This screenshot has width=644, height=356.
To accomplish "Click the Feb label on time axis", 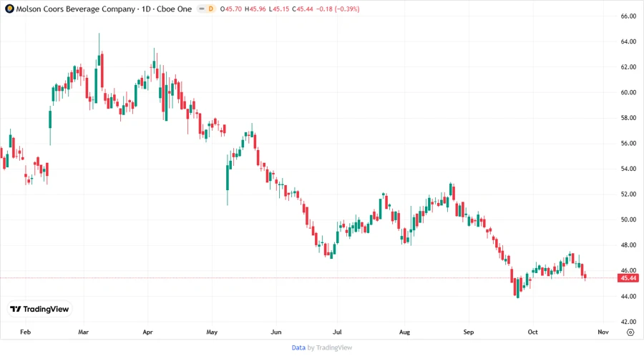I will pyautogui.click(x=26, y=332).
